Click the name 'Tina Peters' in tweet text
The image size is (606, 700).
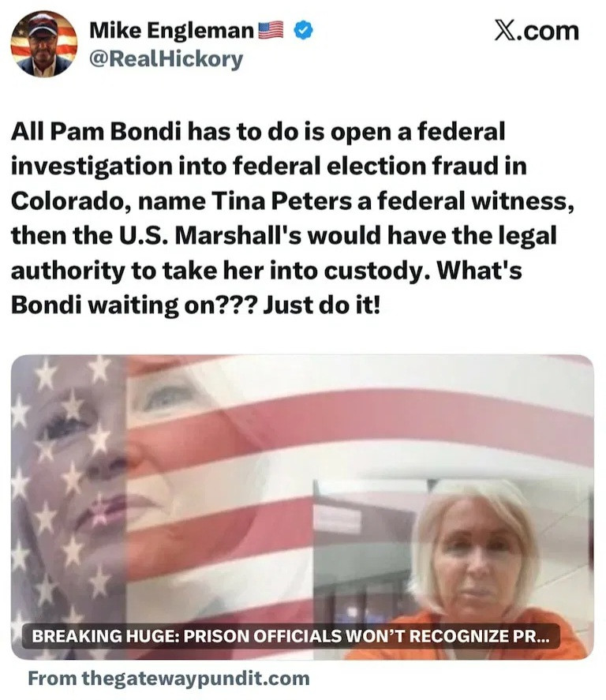[281, 201]
